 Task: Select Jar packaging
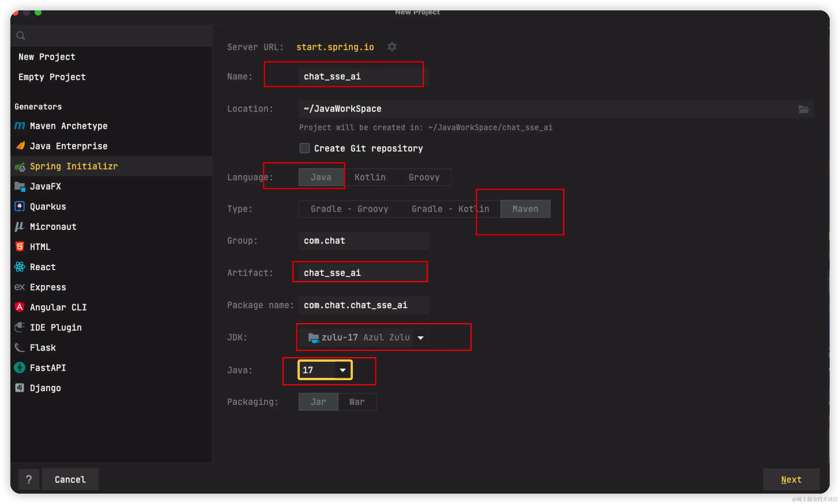319,402
